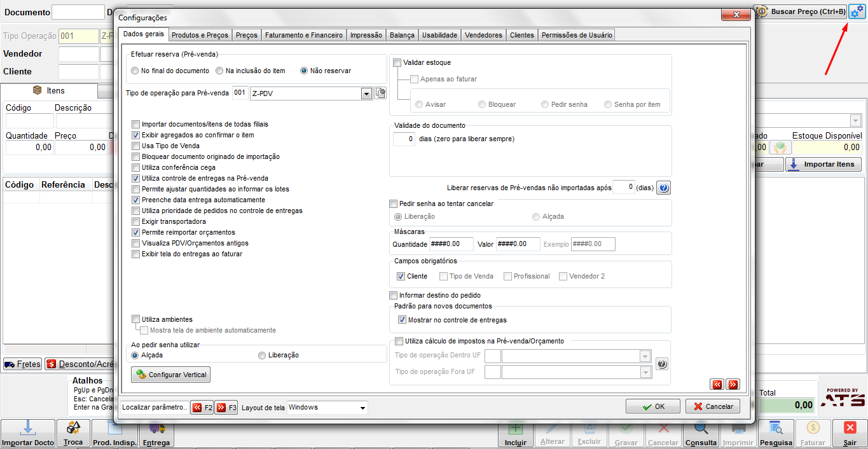The height and width of the screenshot is (449, 868).
Task: Select Não reservar radio option
Action: (304, 71)
